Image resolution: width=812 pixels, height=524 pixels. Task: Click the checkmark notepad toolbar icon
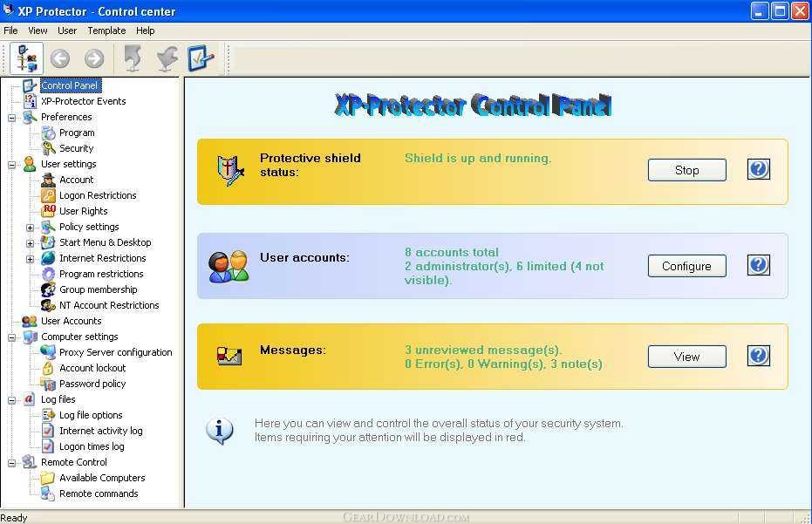click(x=201, y=58)
